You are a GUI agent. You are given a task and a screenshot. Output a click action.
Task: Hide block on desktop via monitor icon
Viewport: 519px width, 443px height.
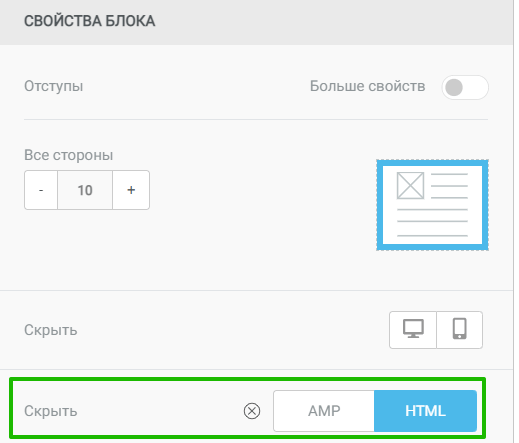pyautogui.click(x=413, y=330)
